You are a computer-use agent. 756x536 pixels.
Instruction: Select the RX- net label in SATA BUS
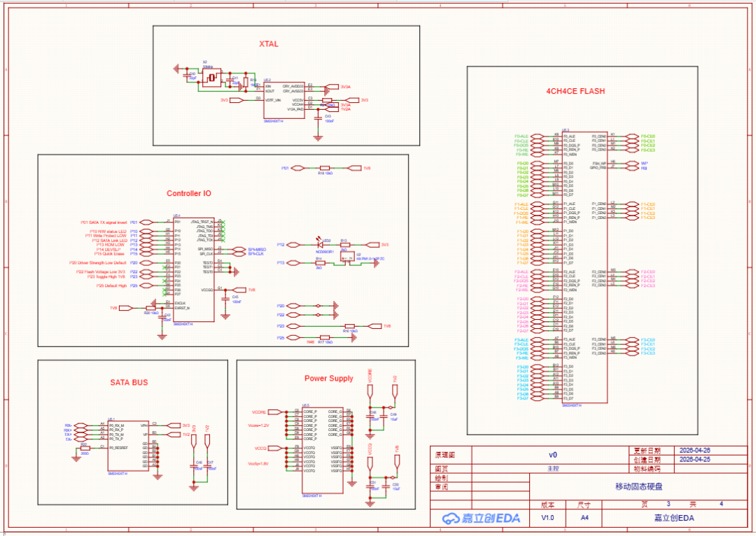(68, 425)
